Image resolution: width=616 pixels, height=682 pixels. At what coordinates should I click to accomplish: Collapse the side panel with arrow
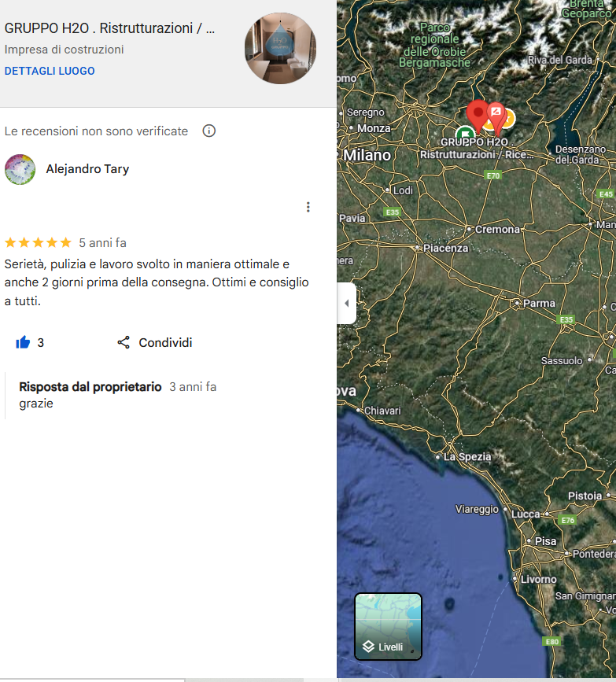[x=347, y=303]
